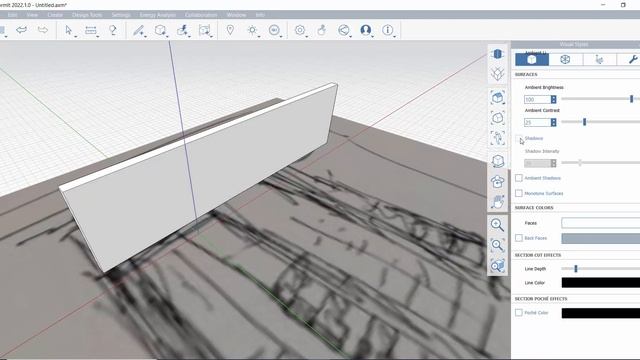
Task: Click the circular energy analysis icon
Action: tap(274, 30)
